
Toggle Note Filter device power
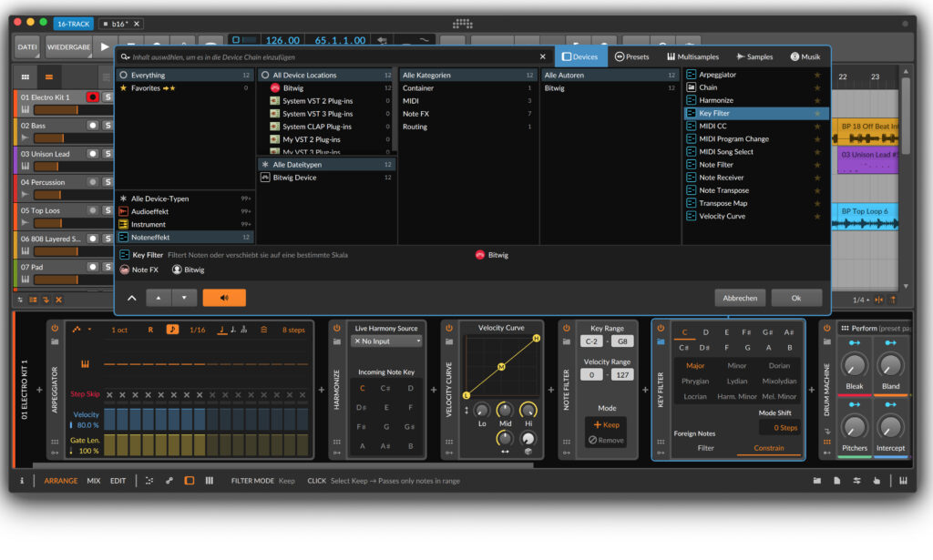pyautogui.click(x=566, y=328)
